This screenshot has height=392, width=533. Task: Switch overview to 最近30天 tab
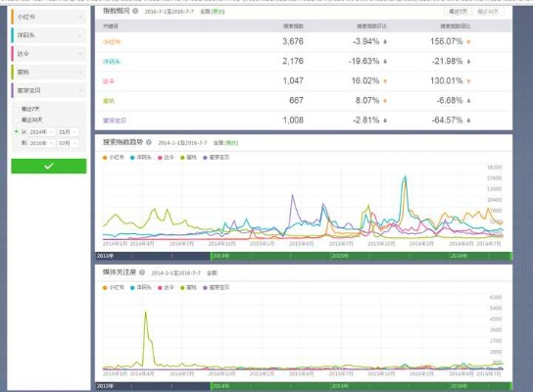(x=488, y=12)
